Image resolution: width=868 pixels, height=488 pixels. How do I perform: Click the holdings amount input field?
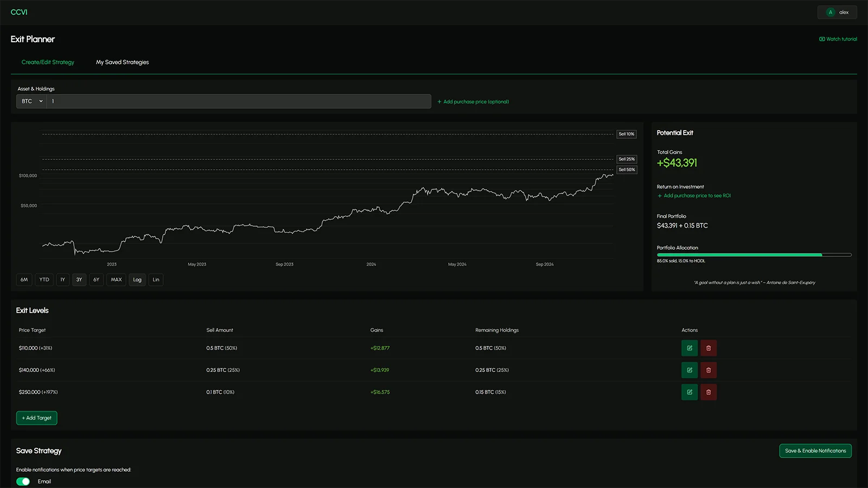pyautogui.click(x=239, y=101)
